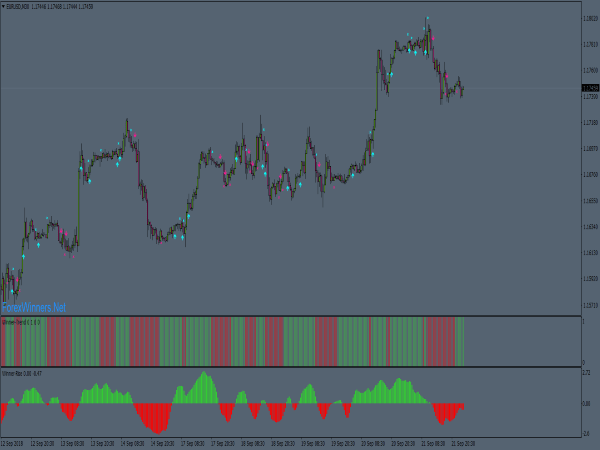Viewport: 600px width, 450px height.
Task: Click the 2.72 oscillator scale value
Action: click(586, 372)
